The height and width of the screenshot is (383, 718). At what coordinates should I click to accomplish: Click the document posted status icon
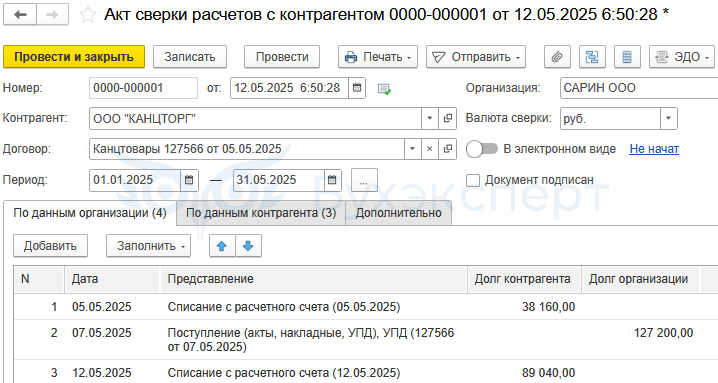click(x=384, y=89)
